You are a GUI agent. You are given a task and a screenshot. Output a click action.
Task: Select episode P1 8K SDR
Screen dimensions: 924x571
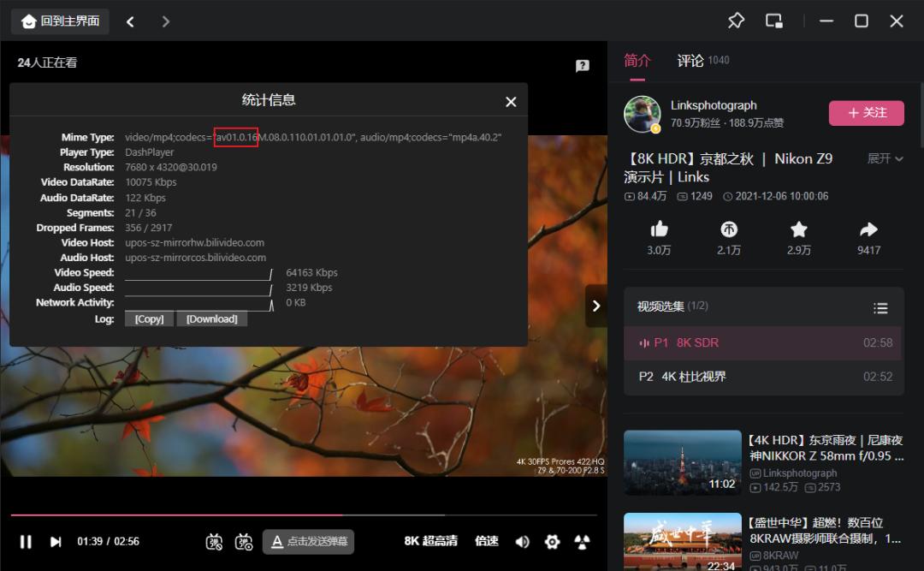pos(762,342)
